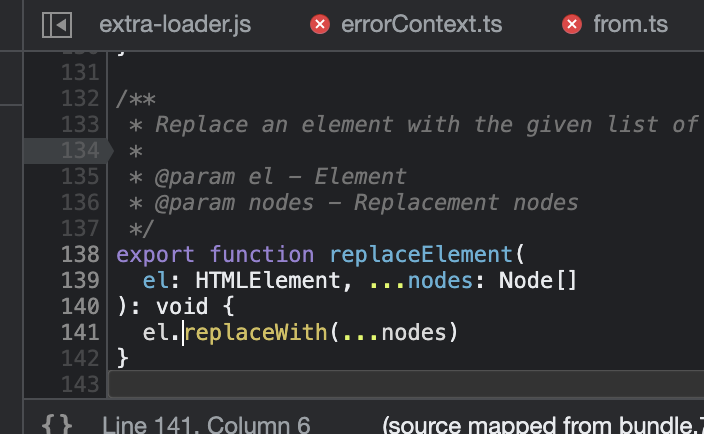Screen dimensions: 704x434
Task: Click the 'function' keyword on line 138
Action: [262, 255]
